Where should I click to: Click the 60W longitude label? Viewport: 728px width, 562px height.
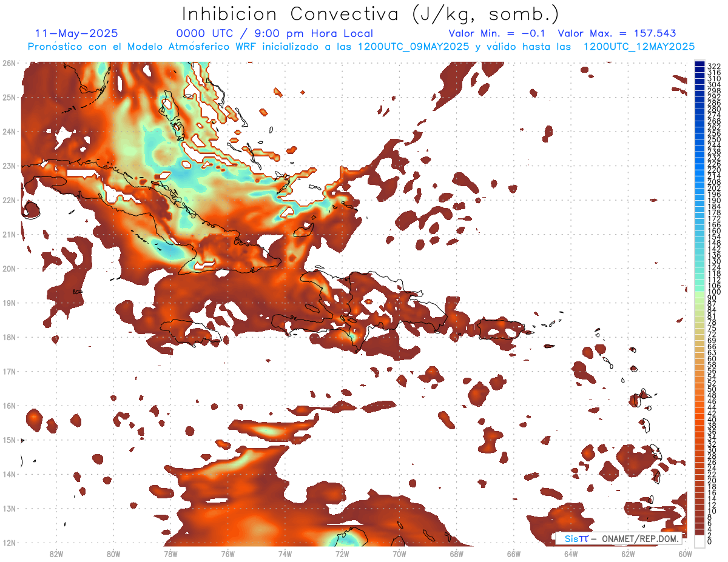[x=686, y=554]
